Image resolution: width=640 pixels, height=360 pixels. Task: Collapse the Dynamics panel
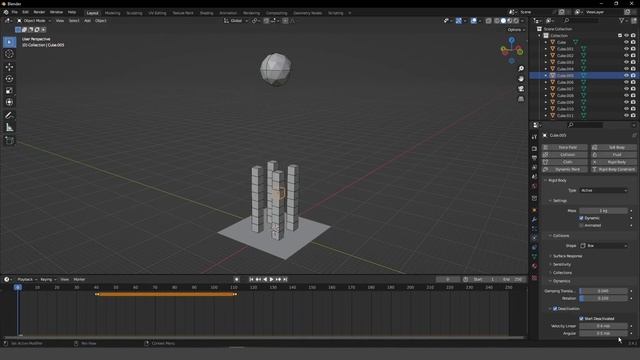pyautogui.click(x=561, y=281)
